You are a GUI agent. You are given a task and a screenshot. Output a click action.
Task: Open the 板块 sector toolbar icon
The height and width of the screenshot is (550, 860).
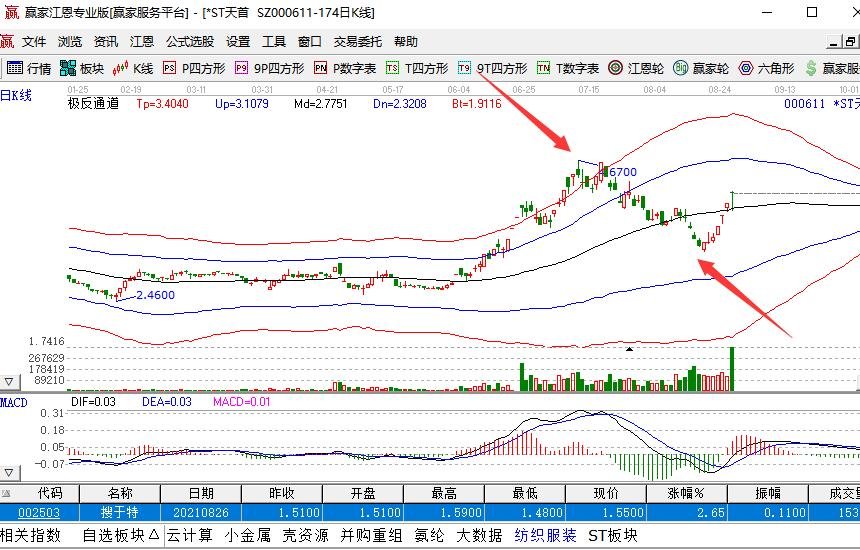(x=82, y=69)
